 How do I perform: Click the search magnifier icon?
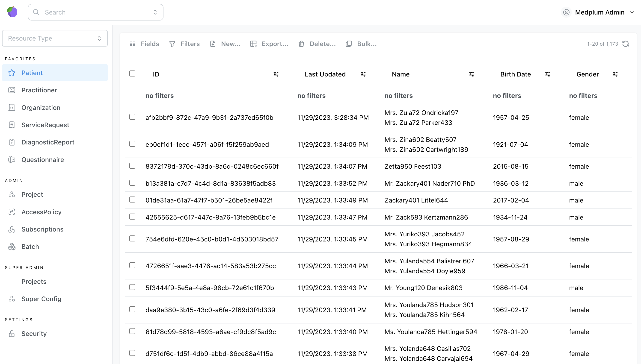point(36,12)
